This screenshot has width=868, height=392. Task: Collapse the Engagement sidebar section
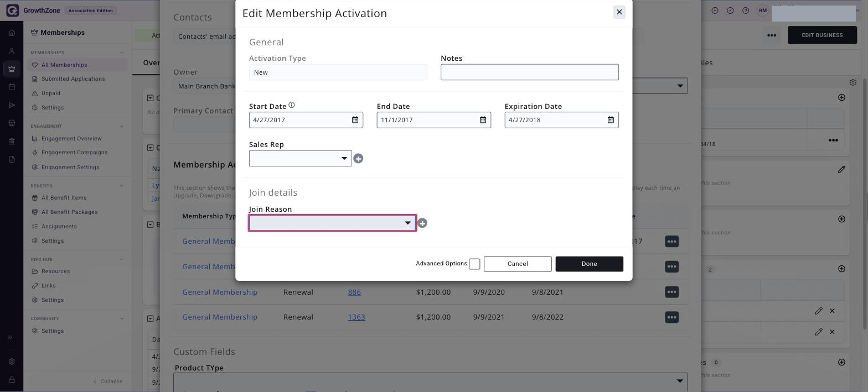(122, 126)
